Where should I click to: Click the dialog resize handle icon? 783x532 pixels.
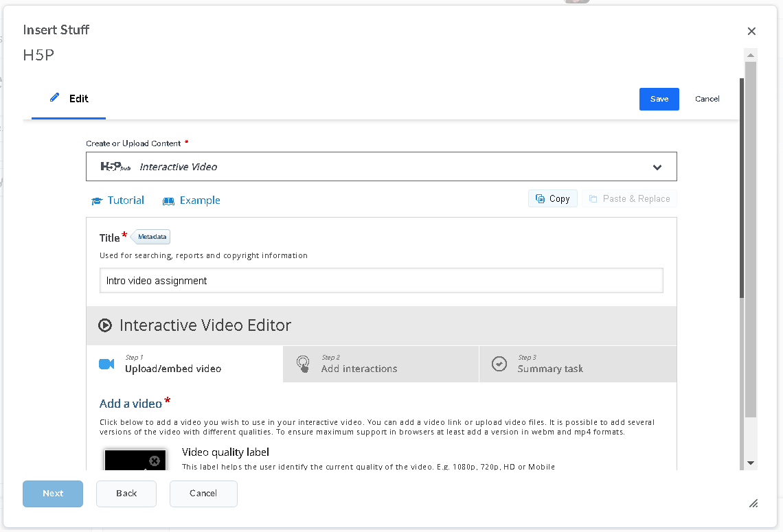[x=753, y=504]
